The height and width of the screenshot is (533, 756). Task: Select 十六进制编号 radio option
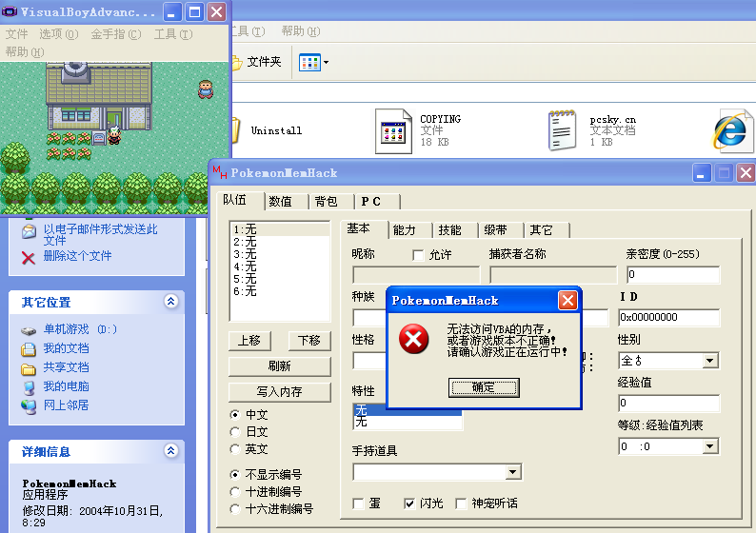(x=235, y=509)
